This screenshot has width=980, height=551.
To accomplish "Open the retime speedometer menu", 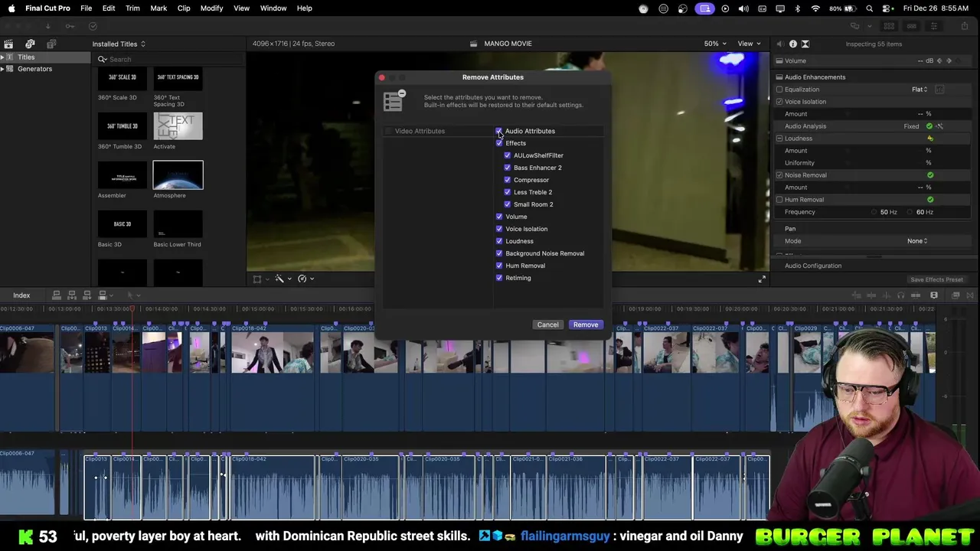I will click(305, 279).
